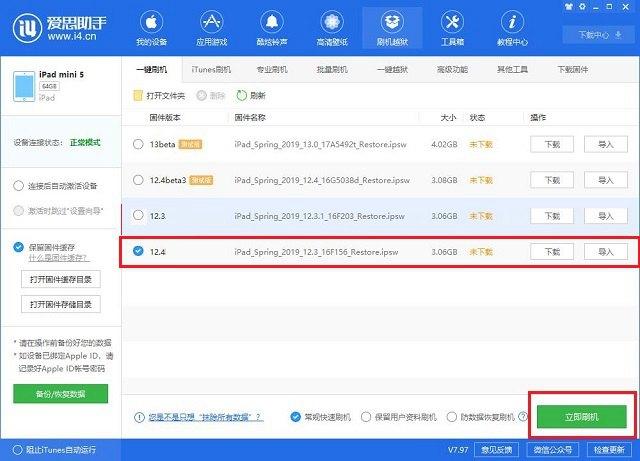Open the 工具箱 toolbox section

[x=452, y=28]
